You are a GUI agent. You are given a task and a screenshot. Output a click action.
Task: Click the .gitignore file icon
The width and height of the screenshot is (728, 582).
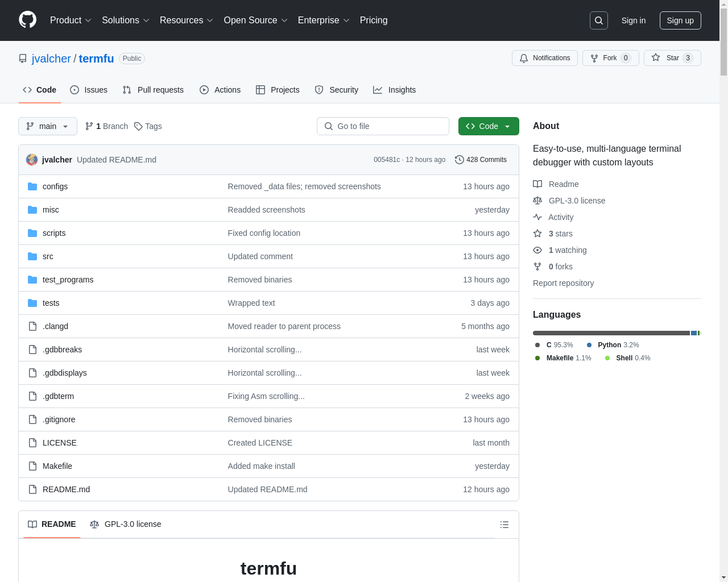click(x=32, y=419)
